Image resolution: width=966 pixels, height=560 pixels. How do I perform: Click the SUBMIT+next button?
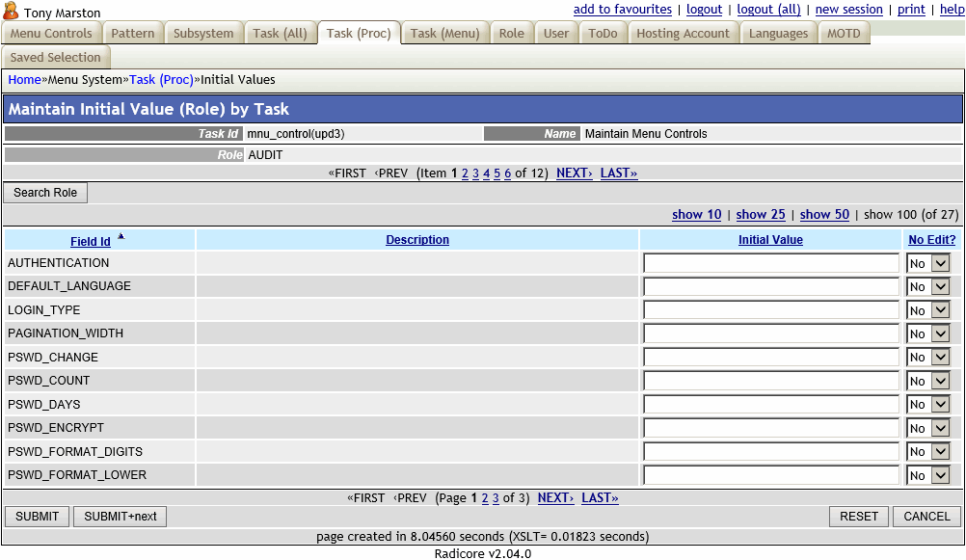pyautogui.click(x=121, y=517)
